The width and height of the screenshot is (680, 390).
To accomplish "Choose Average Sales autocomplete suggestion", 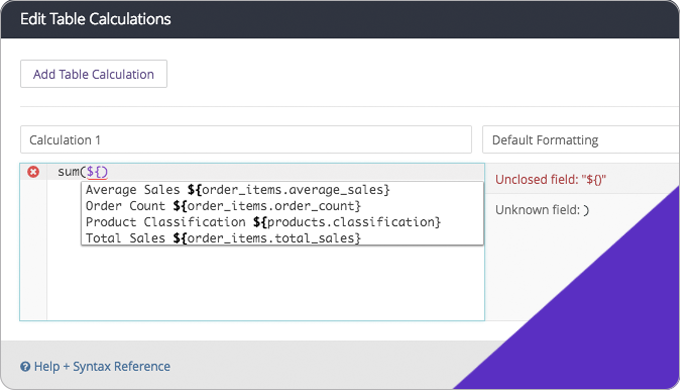I will coord(282,190).
